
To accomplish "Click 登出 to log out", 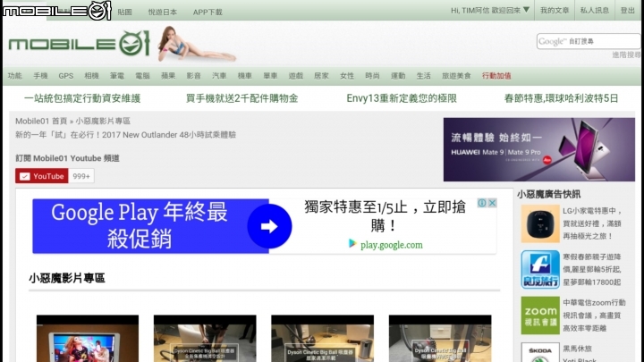I will tap(628, 10).
